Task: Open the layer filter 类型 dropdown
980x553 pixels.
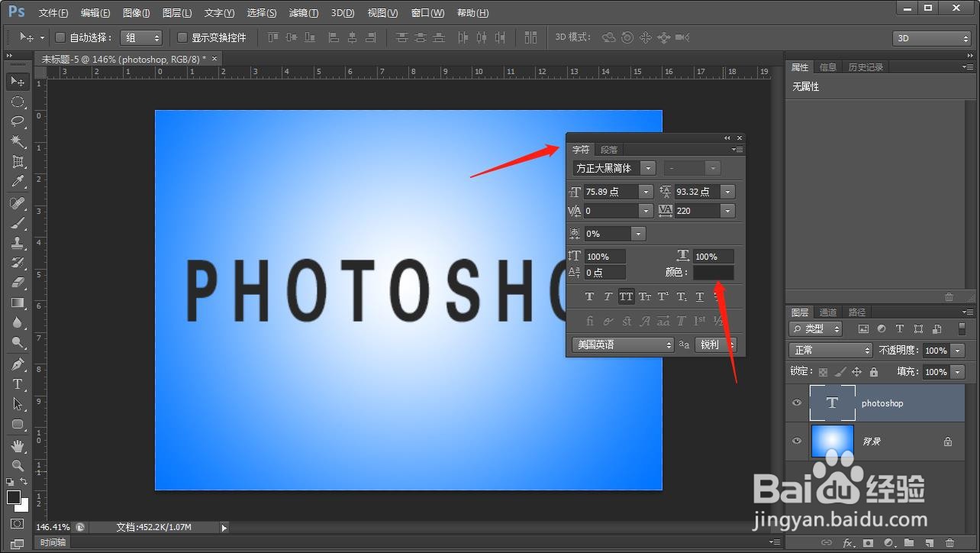Action: [816, 328]
